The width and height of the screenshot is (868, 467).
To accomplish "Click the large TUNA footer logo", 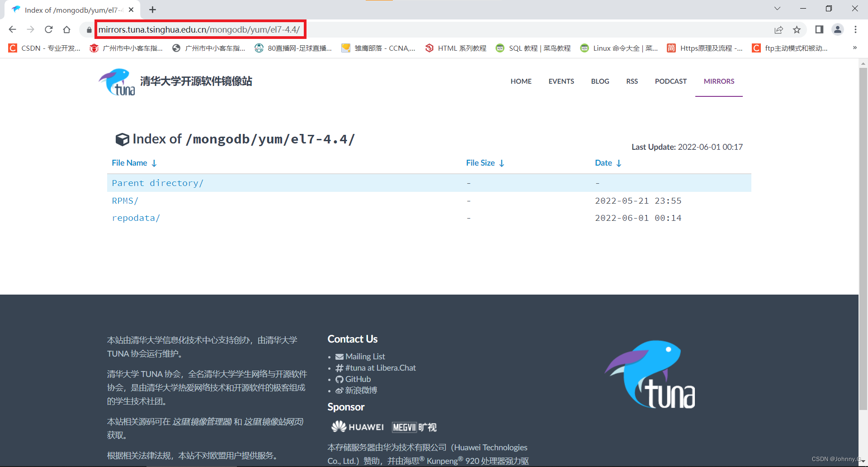I will click(x=650, y=374).
